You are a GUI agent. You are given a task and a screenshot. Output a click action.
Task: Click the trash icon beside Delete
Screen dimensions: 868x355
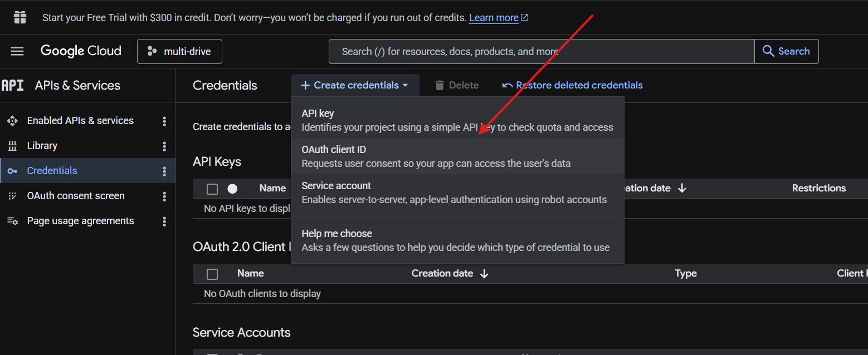pos(440,85)
